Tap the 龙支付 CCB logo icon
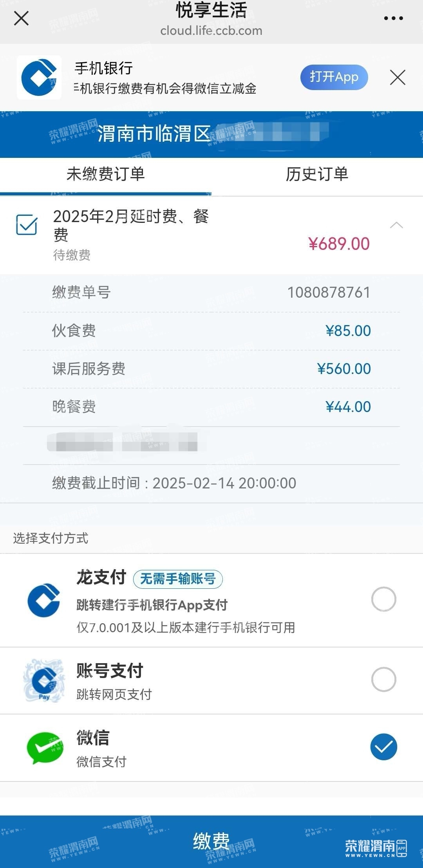Viewport: 423px width, 868px height. [44, 600]
